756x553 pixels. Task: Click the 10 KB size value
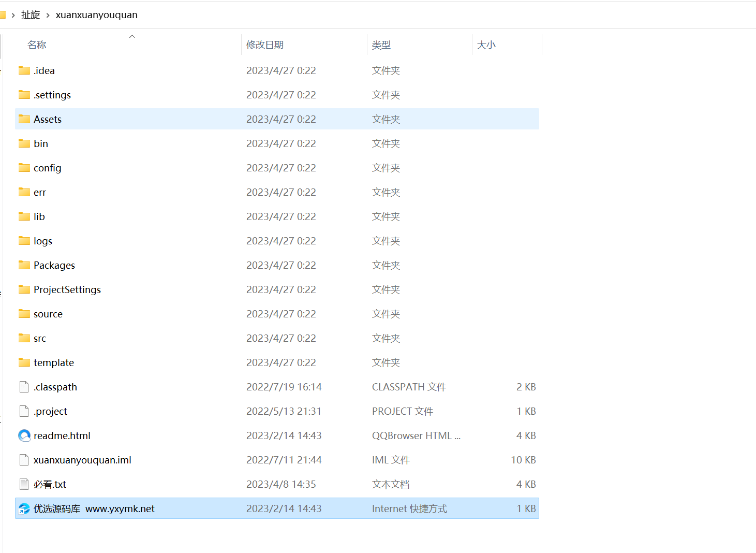524,460
